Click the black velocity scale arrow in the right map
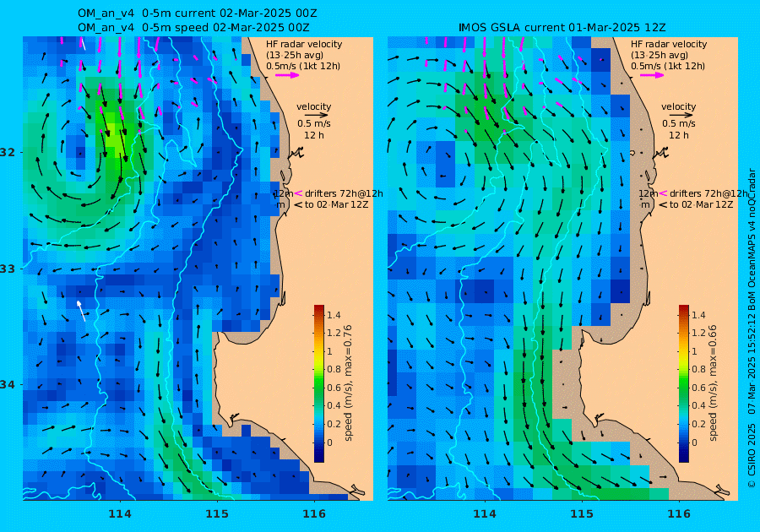This screenshot has height=532, width=760. click(x=681, y=116)
